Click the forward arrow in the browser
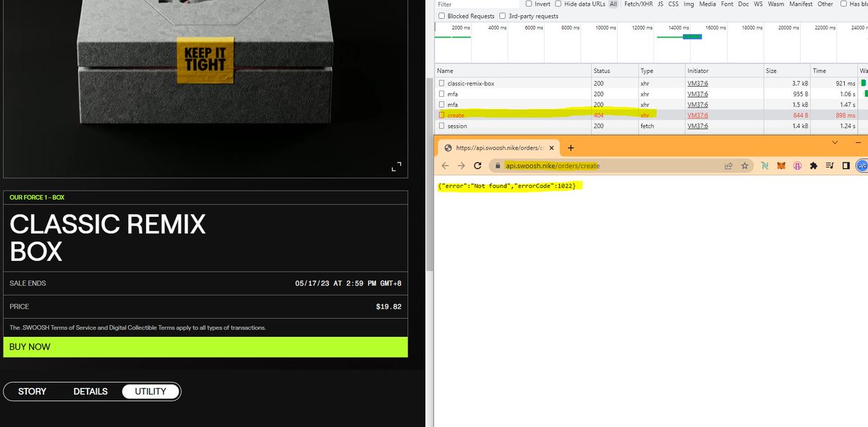The image size is (868, 427). [x=461, y=165]
